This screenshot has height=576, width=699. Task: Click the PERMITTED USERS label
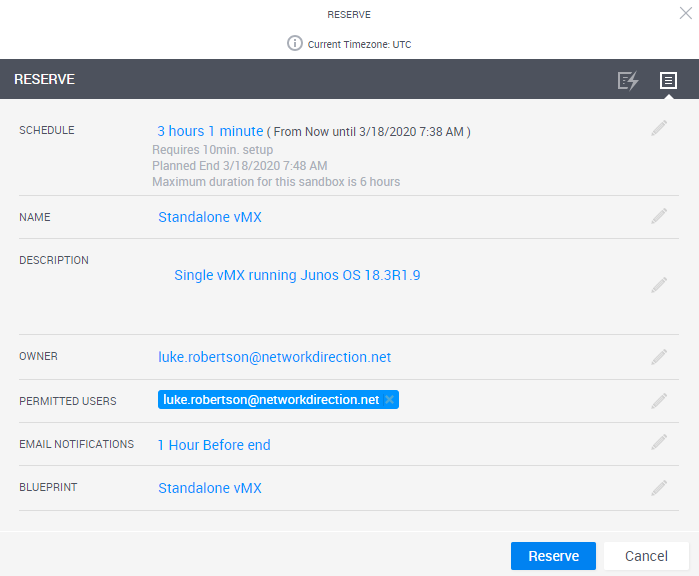click(x=68, y=401)
